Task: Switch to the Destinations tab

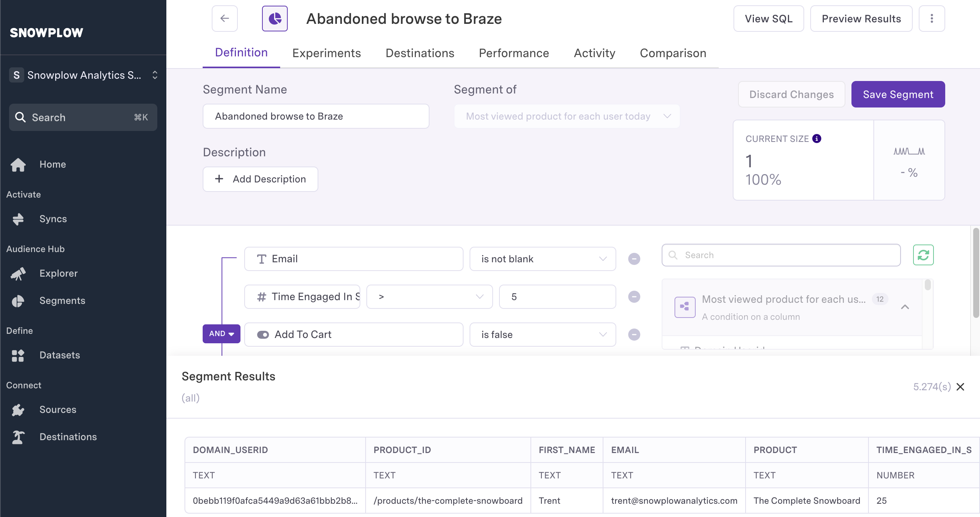Action: pos(420,53)
